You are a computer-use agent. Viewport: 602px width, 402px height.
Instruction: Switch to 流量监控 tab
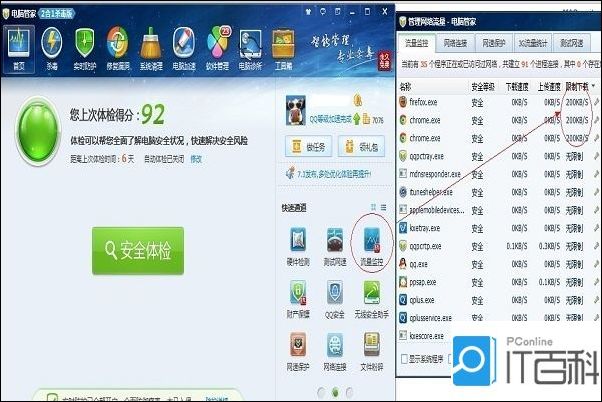tap(417, 43)
